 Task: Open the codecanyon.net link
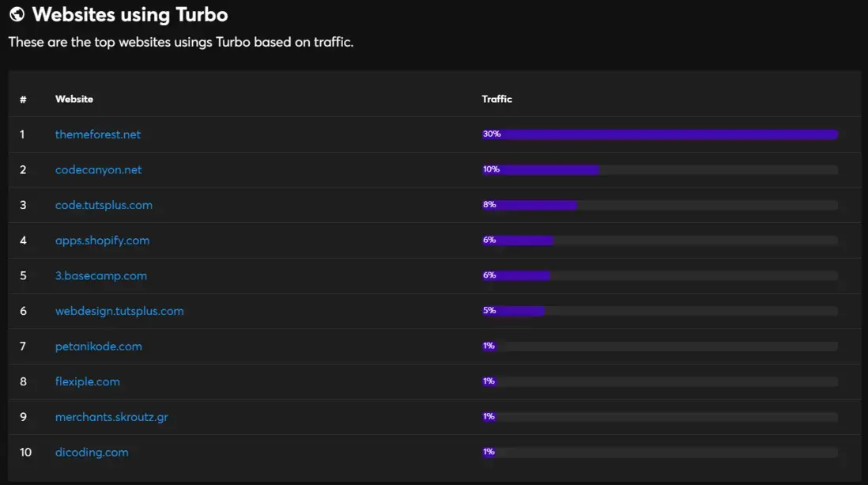pos(99,170)
